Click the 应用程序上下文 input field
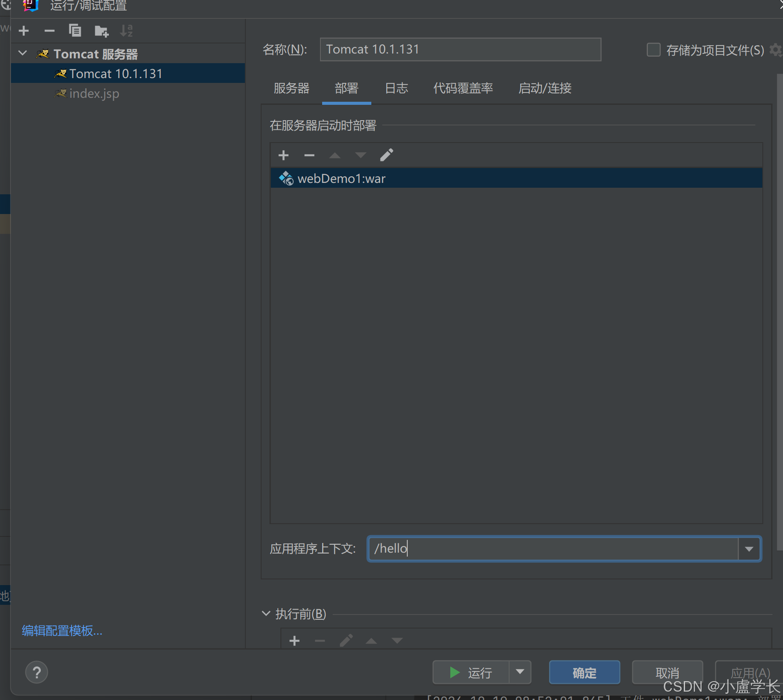This screenshot has width=783, height=700. pyautogui.click(x=553, y=549)
